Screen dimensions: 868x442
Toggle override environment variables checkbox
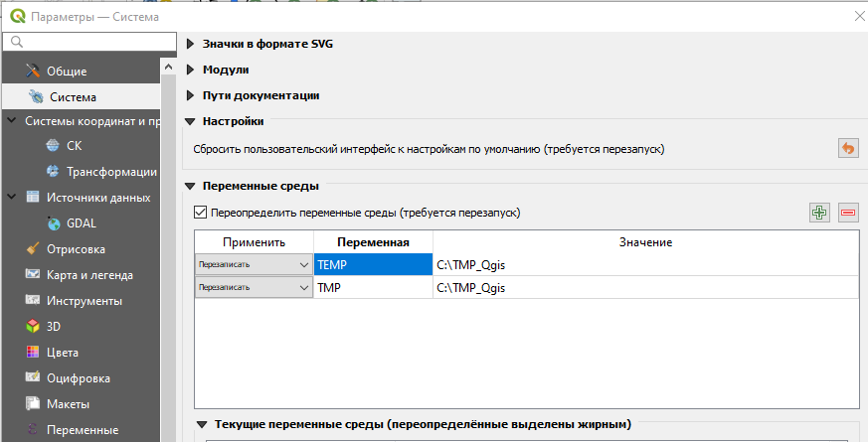[x=200, y=213]
